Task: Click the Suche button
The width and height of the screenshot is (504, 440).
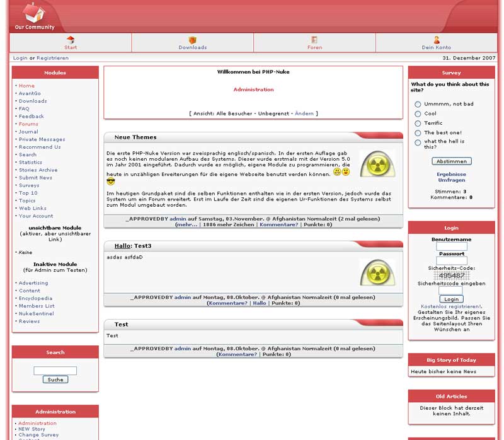Action: (x=55, y=380)
